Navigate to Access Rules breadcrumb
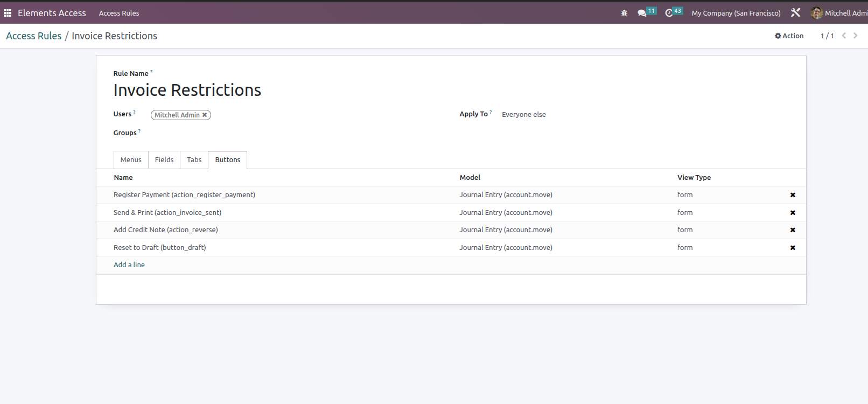This screenshot has width=868, height=404. click(x=34, y=36)
